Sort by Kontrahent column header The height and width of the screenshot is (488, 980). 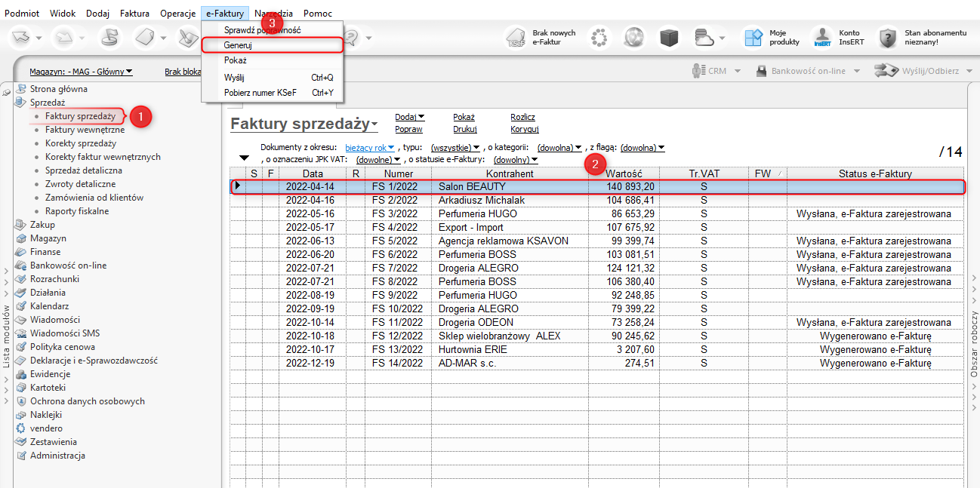pyautogui.click(x=510, y=174)
